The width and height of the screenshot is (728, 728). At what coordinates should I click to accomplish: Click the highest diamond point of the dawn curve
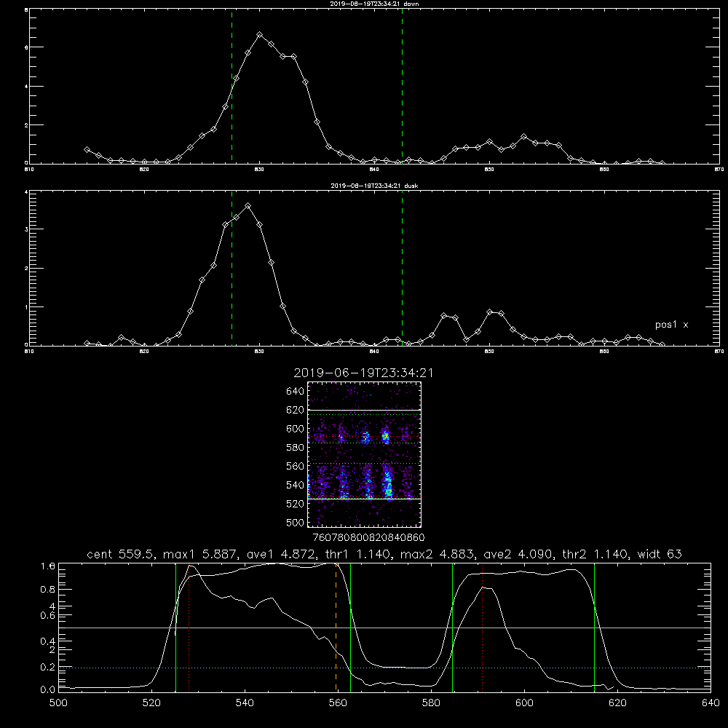tap(260, 35)
